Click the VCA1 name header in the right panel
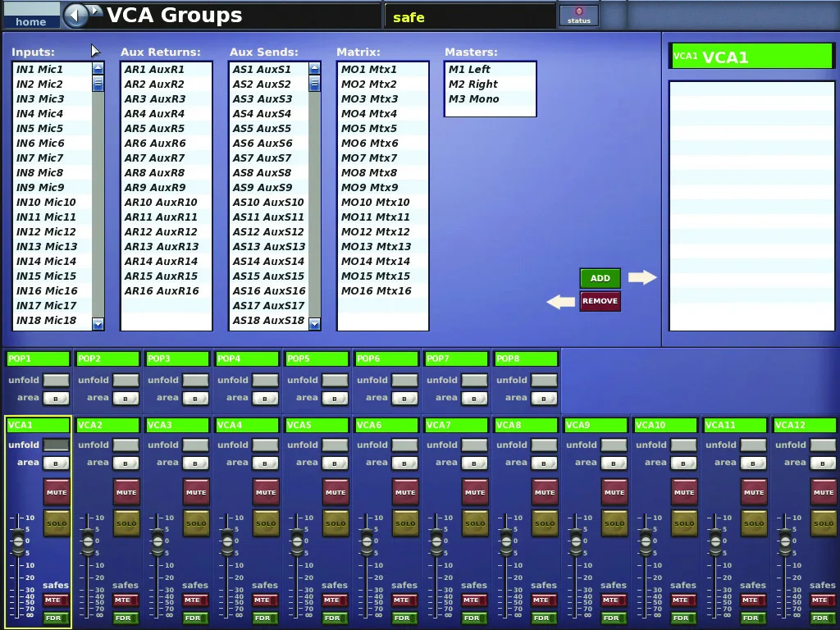 (x=751, y=57)
